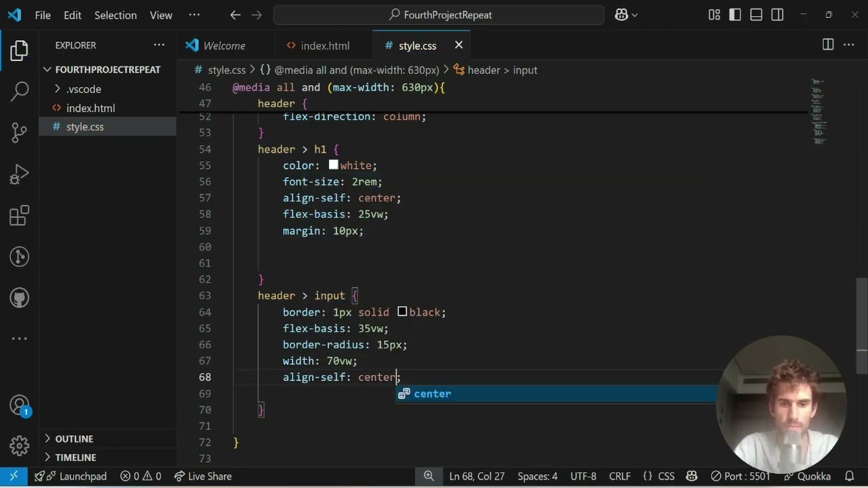Click the black color swatch on line 64

tap(402, 312)
